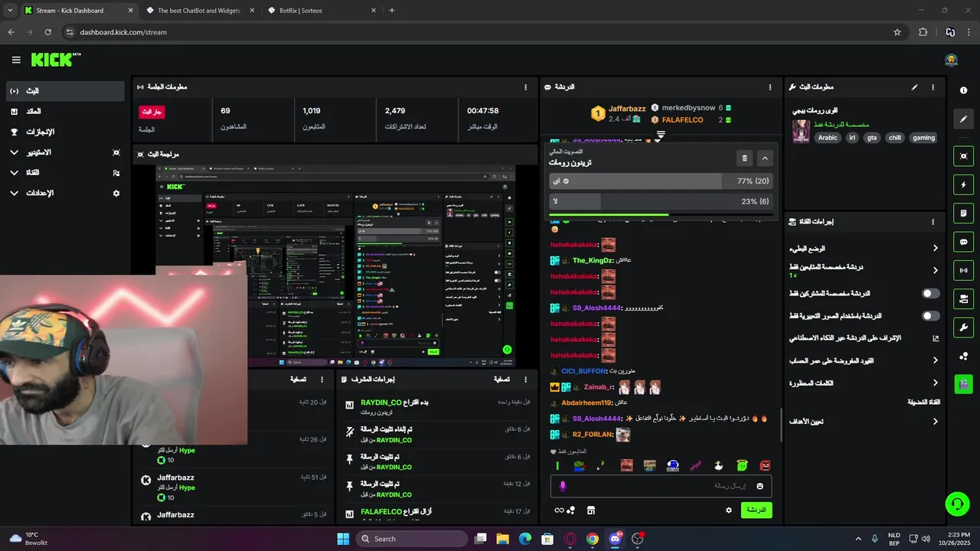Edit the stream info with the pencil icon

point(914,87)
